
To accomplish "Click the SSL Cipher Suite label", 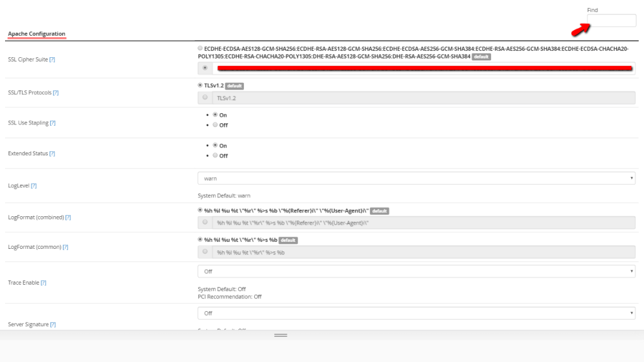I will pyautogui.click(x=28, y=60).
